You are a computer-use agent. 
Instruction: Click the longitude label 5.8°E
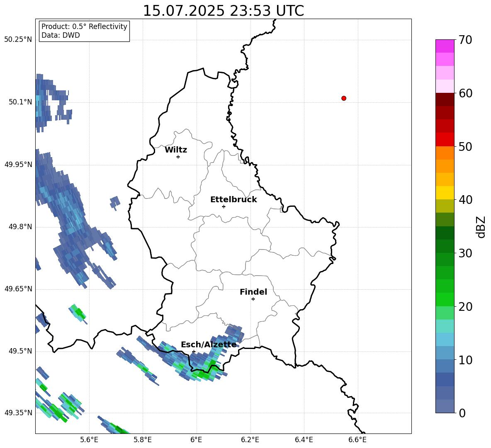[x=143, y=440]
